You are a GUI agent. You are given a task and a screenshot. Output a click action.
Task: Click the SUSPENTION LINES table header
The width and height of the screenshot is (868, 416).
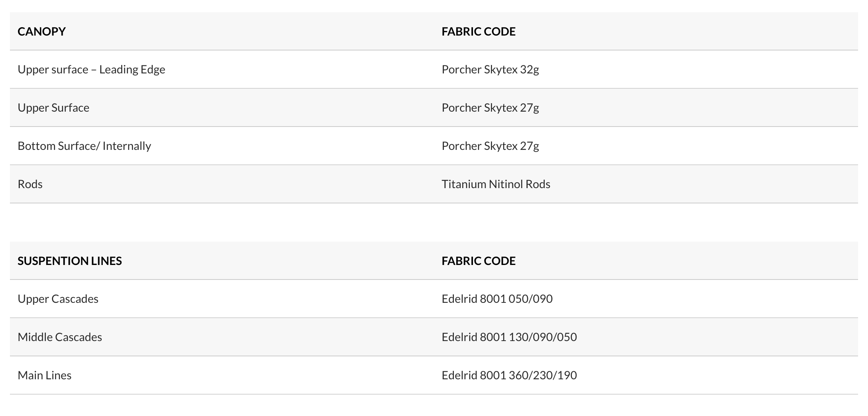(70, 261)
